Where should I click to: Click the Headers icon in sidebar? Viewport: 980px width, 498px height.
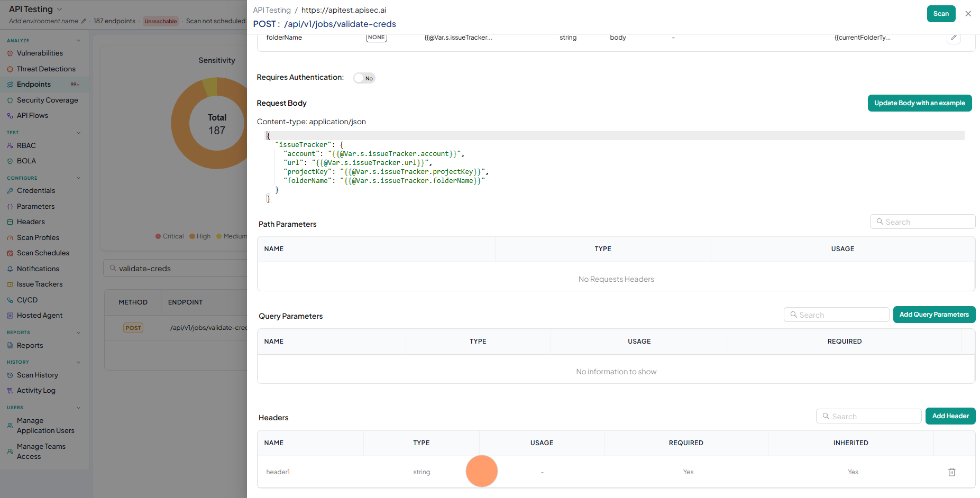point(10,222)
